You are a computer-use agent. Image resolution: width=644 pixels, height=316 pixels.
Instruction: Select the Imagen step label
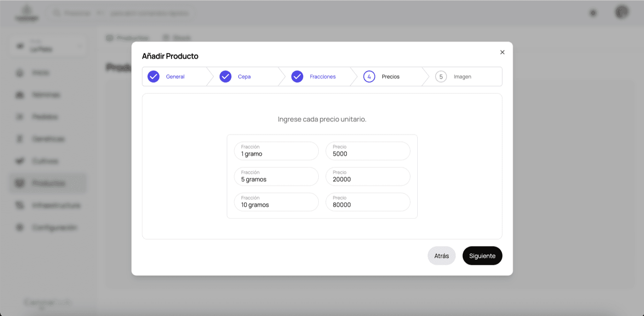point(462,77)
